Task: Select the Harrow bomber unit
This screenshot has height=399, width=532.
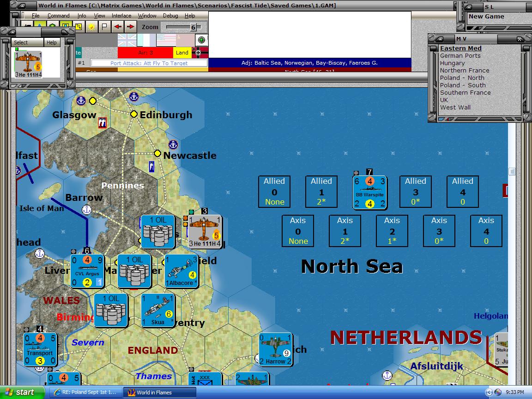Action: click(x=276, y=350)
